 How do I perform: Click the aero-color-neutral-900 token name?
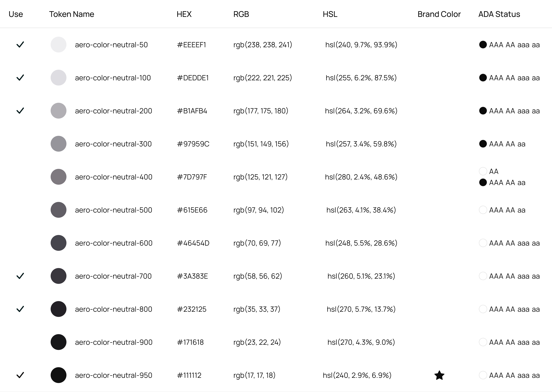114,342
